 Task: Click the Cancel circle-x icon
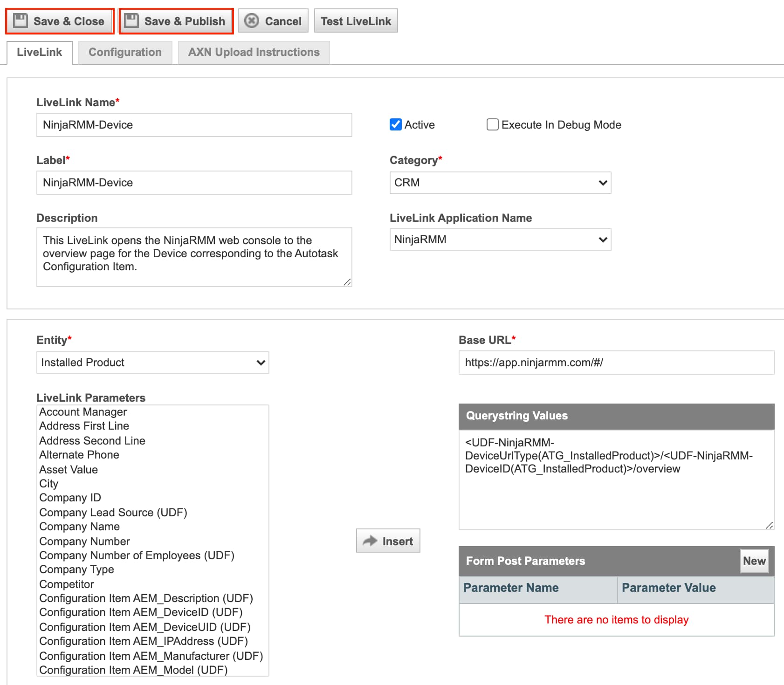tap(252, 21)
